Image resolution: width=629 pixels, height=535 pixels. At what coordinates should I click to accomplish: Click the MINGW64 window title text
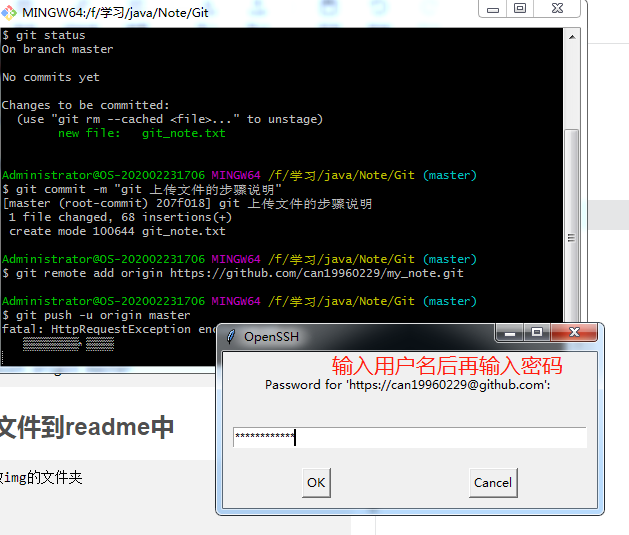(x=115, y=12)
